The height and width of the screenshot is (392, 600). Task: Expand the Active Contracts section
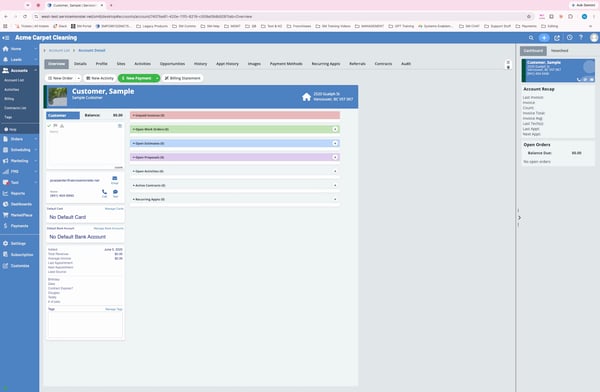(235, 185)
